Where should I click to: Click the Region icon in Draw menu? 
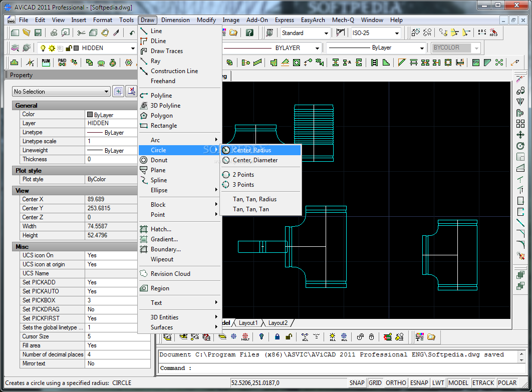click(x=144, y=288)
